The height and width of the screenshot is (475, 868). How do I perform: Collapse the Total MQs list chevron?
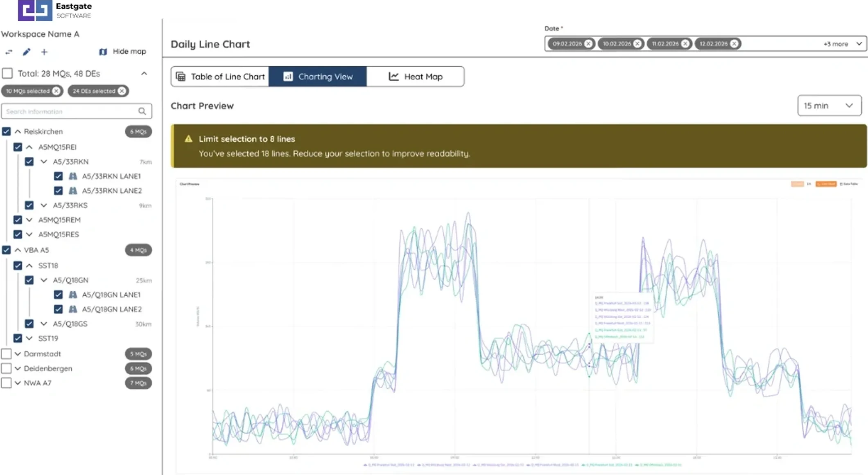tap(144, 74)
